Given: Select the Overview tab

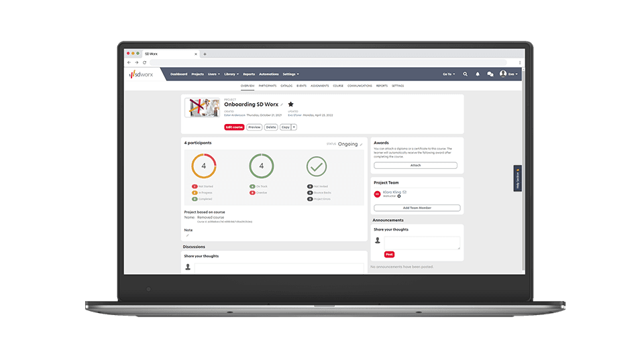Looking at the screenshot, I should tap(248, 86).
